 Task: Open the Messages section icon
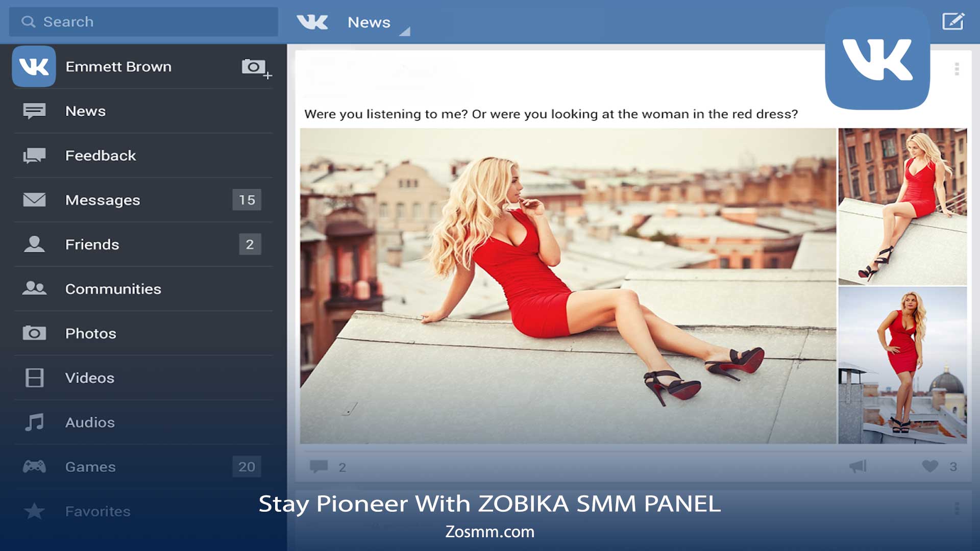pos(33,199)
